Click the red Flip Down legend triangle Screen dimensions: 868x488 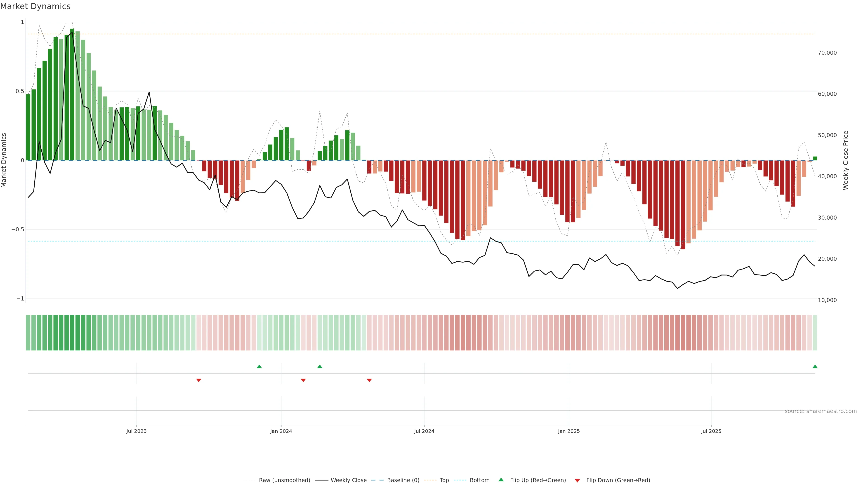(x=577, y=481)
